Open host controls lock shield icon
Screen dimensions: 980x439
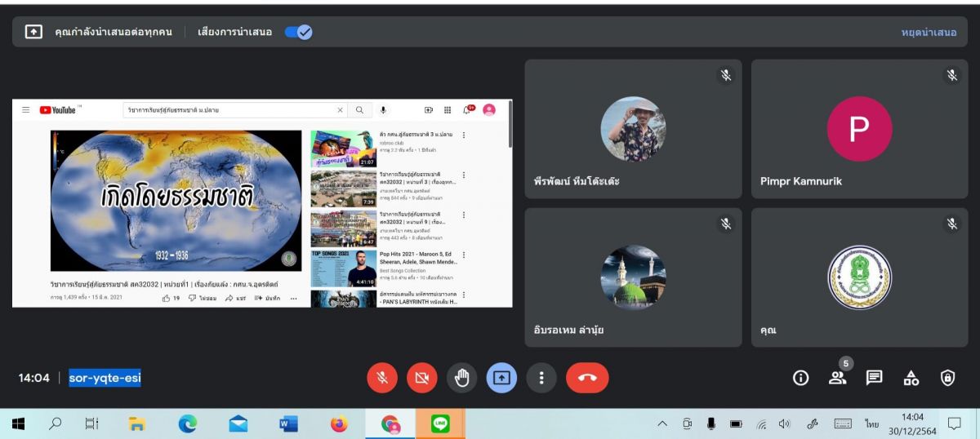(947, 378)
